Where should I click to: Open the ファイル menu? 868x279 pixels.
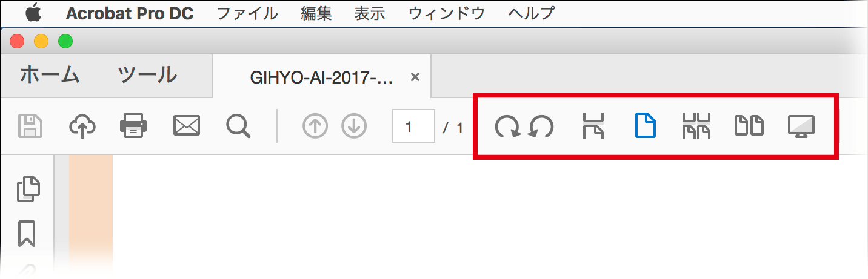tap(247, 13)
